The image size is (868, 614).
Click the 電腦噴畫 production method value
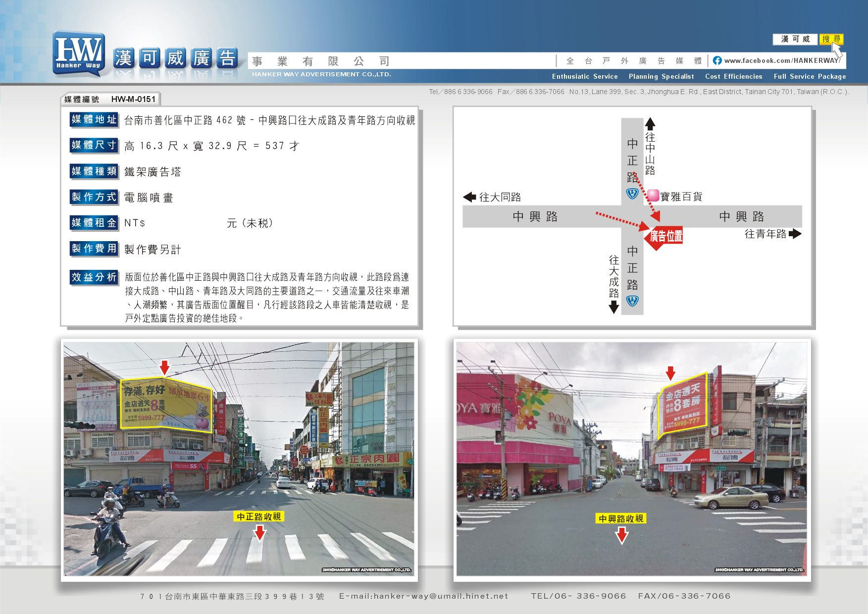click(149, 198)
